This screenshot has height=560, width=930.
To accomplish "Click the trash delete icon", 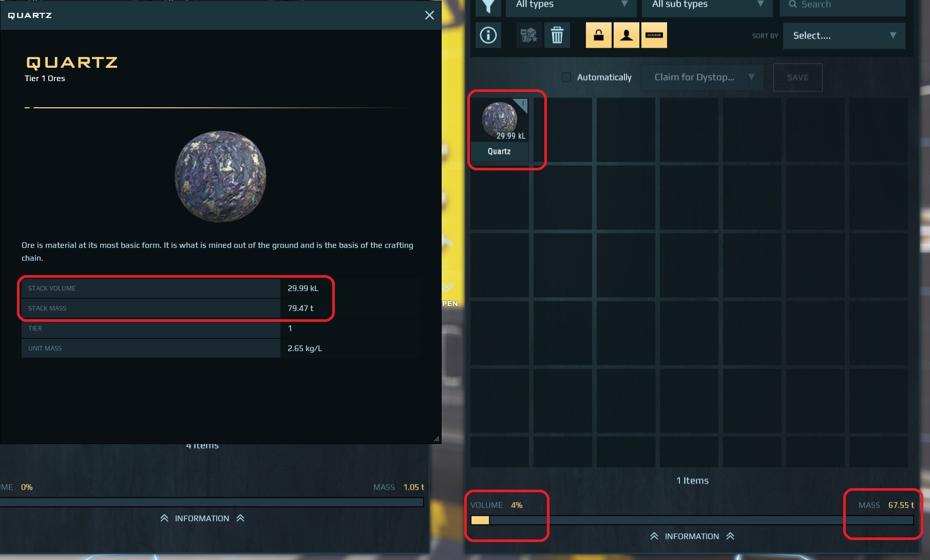I will point(557,35).
